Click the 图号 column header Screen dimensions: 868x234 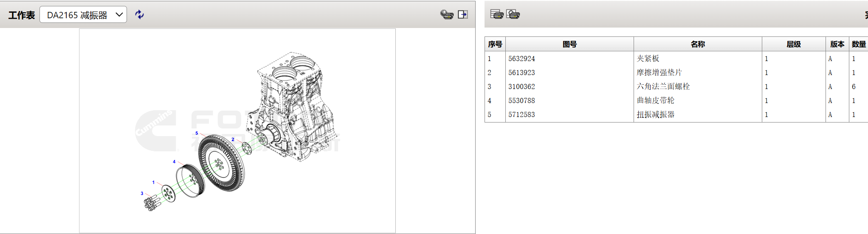pos(569,44)
